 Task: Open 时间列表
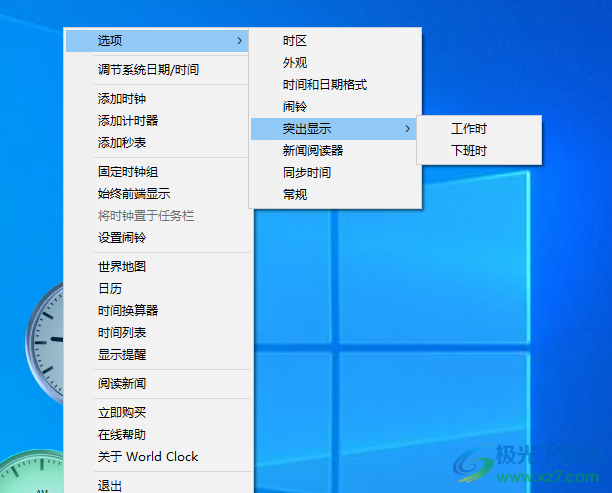(158, 333)
